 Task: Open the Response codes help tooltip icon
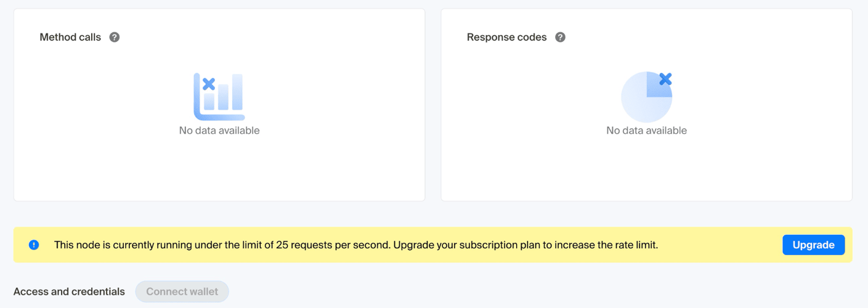pos(560,37)
